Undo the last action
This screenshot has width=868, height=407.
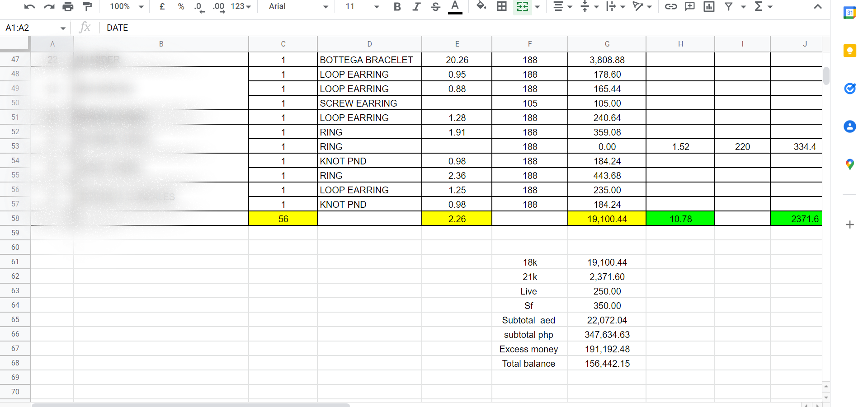pyautogui.click(x=30, y=6)
